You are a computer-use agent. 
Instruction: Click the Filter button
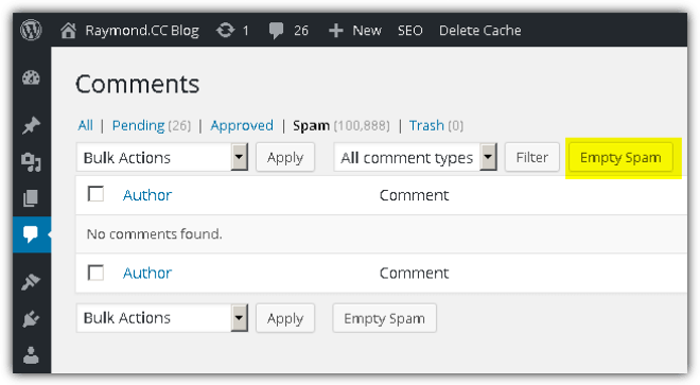pyautogui.click(x=532, y=157)
